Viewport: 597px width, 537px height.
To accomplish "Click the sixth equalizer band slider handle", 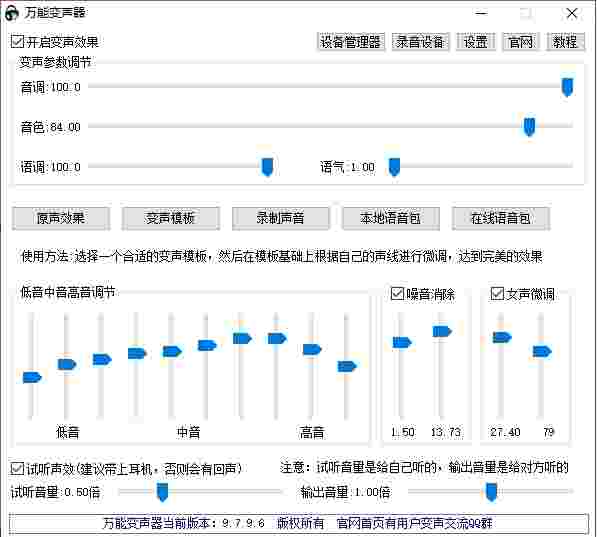I will 207,345.
